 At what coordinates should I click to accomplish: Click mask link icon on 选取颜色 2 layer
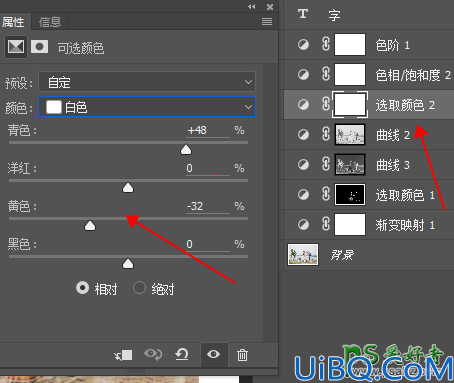click(x=326, y=104)
